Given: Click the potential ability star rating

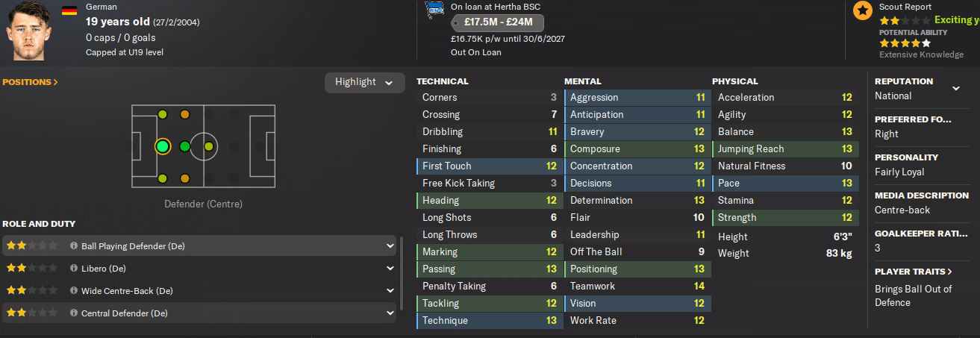Looking at the screenshot, I should [x=905, y=43].
